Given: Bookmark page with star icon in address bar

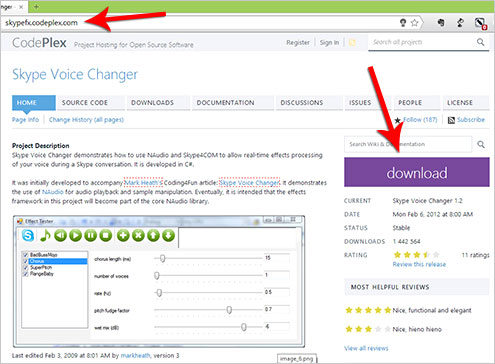Looking at the screenshot, I should [414, 23].
